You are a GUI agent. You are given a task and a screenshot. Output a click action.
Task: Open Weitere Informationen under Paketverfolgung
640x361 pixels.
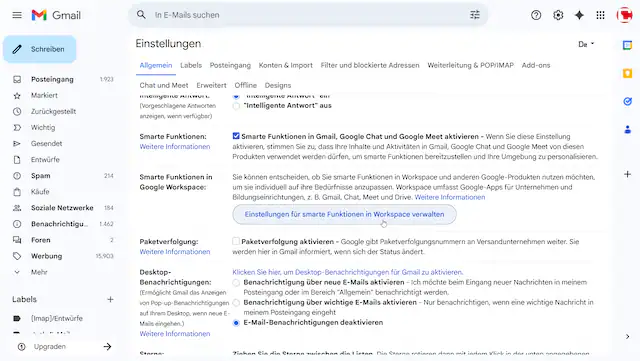tap(175, 252)
